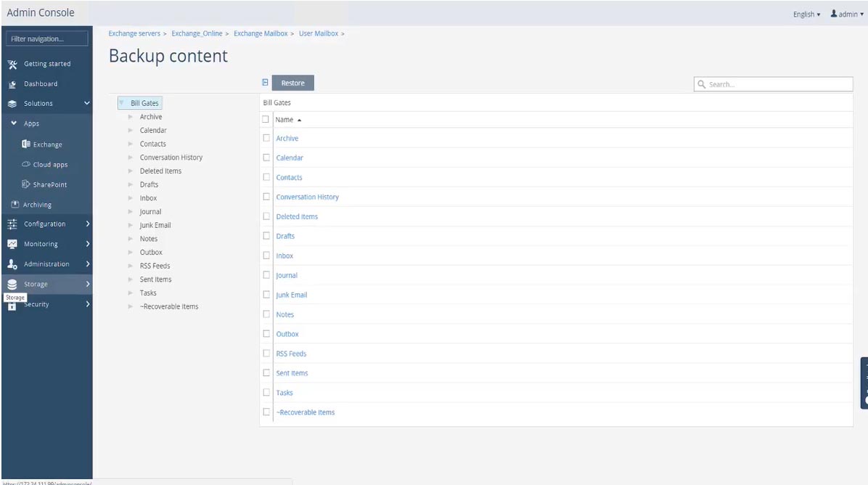This screenshot has height=485, width=868.
Task: Click the Solutions layers icon
Action: 12,104
